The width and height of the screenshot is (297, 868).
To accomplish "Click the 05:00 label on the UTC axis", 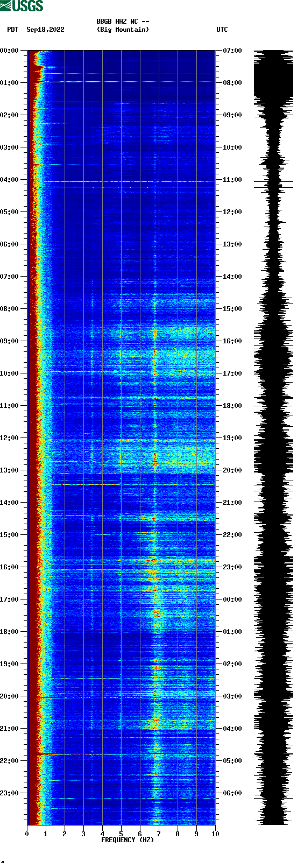I will pos(232,761).
